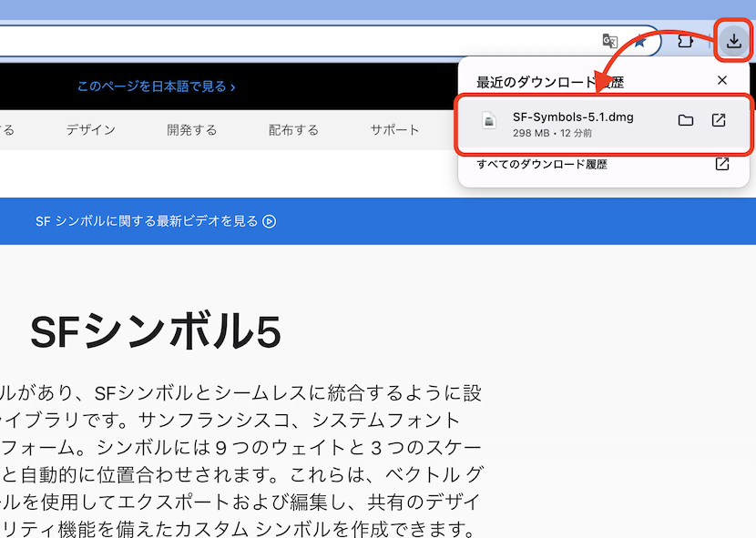Click the Google Translate icon in address bar

[x=610, y=41]
